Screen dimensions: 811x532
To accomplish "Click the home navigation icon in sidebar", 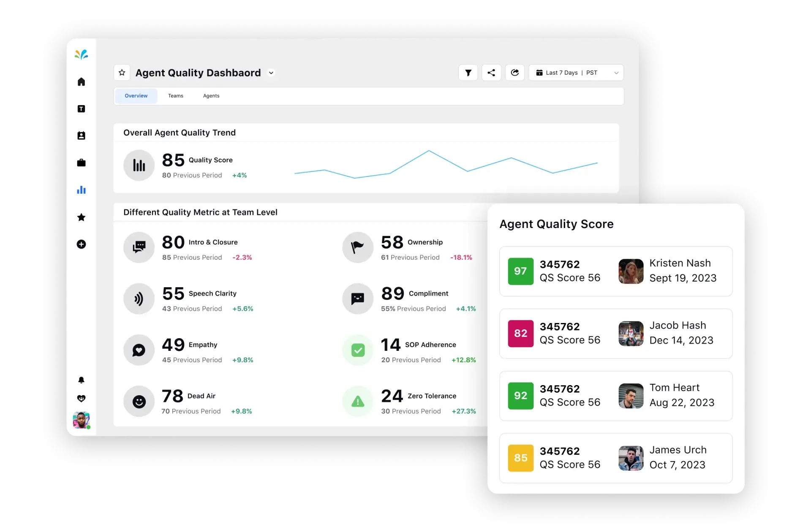I will click(82, 81).
